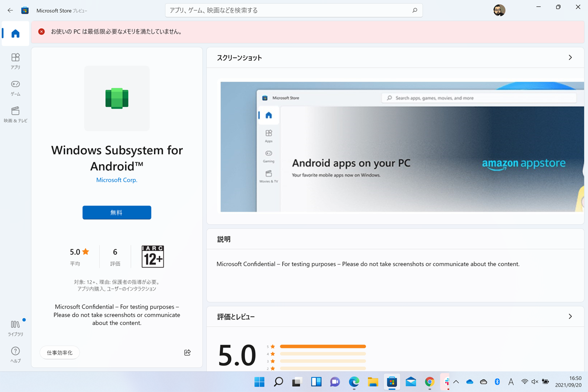This screenshot has height=392, width=588.
Task: Click the Microsoft Store logo in title bar
Action: (x=25, y=10)
